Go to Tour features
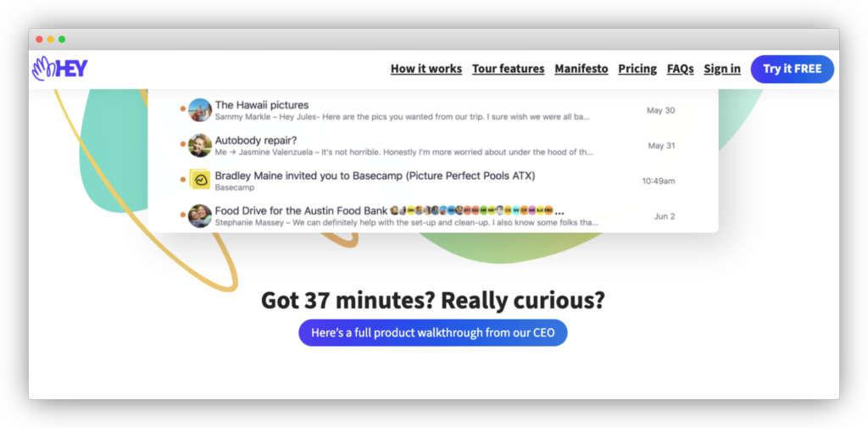Screen dimensions: 868x428 tap(508, 69)
